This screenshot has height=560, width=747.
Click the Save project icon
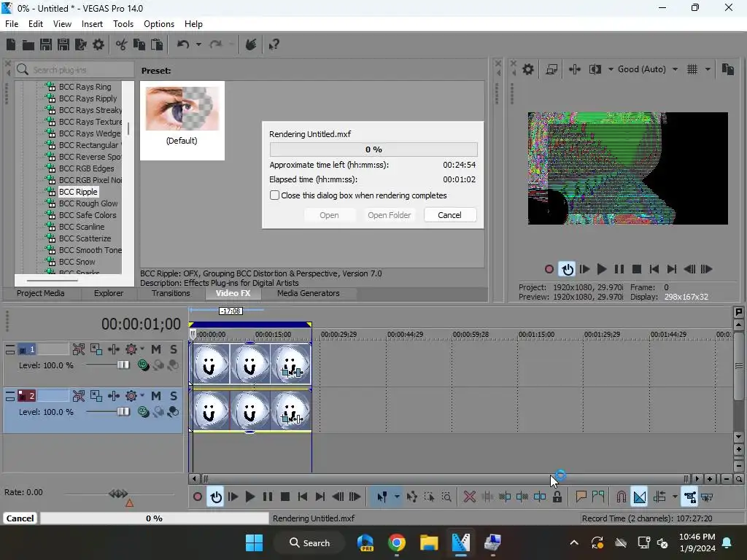coord(46,44)
